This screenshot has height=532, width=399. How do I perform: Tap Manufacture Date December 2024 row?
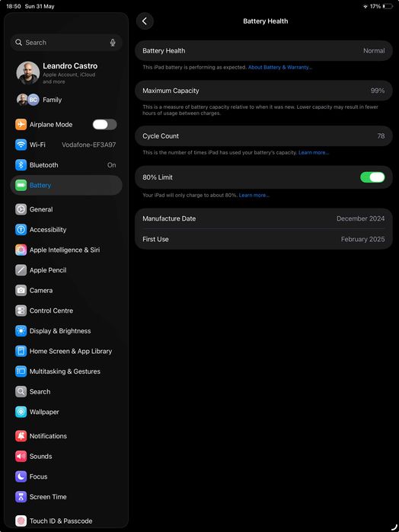264,219
